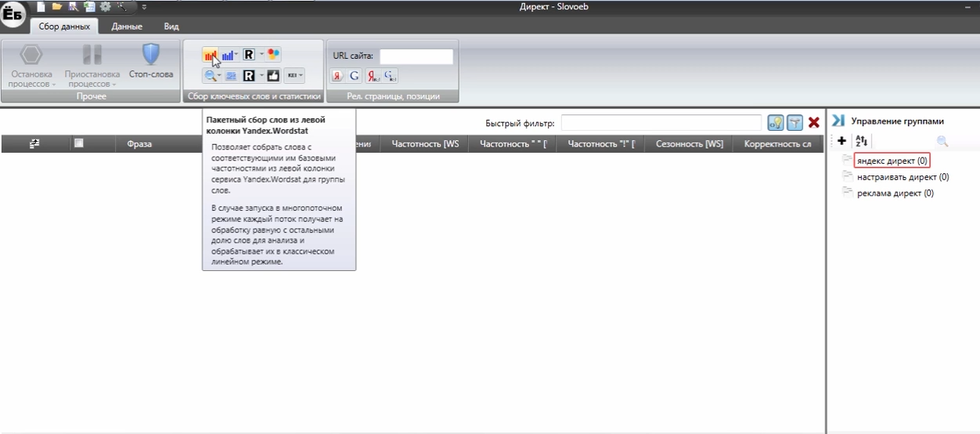Image resolution: width=980 pixels, height=434 pixels.
Task: Expand the blue bar chart icon dropdown arrow
Action: pos(236,55)
